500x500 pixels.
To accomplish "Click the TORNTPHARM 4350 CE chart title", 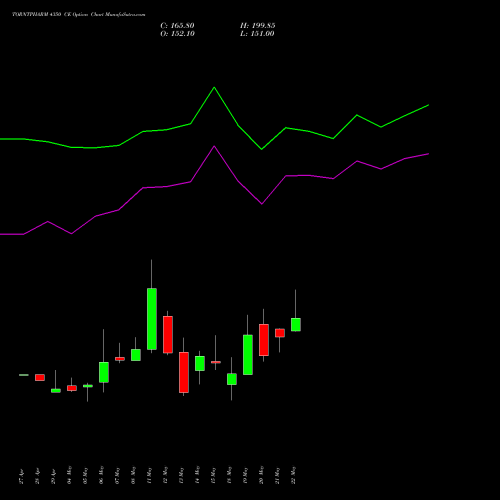I will click(79, 15).
